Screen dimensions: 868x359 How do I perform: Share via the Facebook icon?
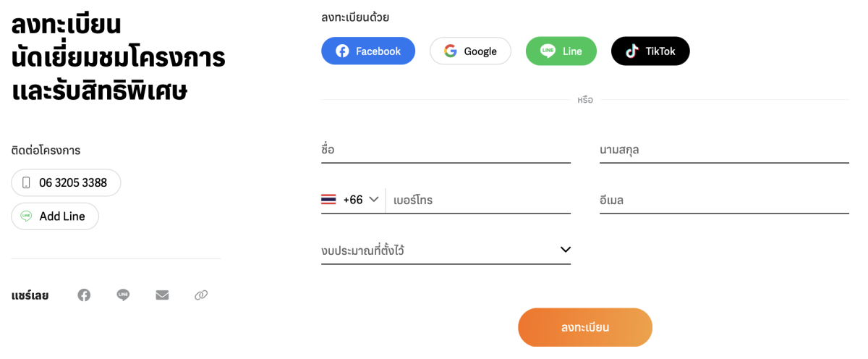click(84, 295)
